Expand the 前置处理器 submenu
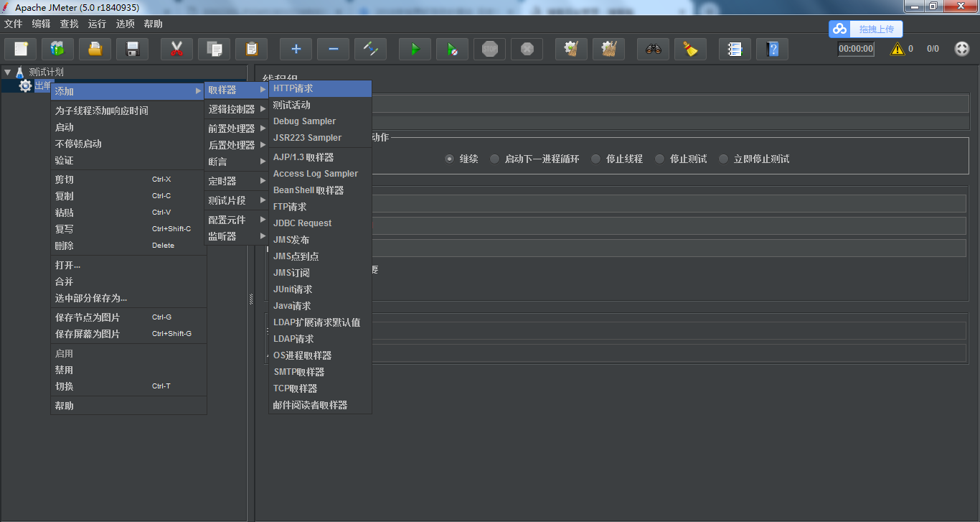The image size is (980, 522). (x=237, y=129)
